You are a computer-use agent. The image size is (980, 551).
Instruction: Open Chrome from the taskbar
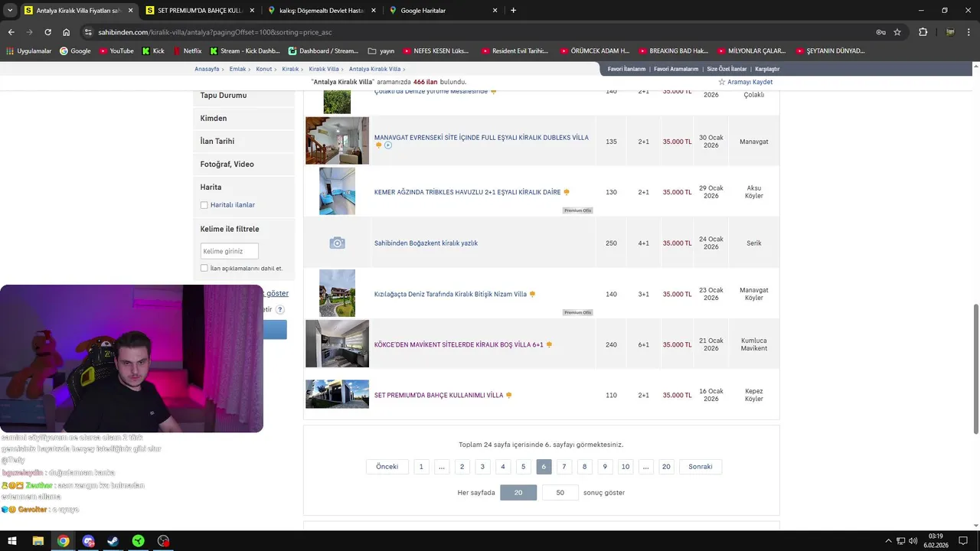[63, 541]
